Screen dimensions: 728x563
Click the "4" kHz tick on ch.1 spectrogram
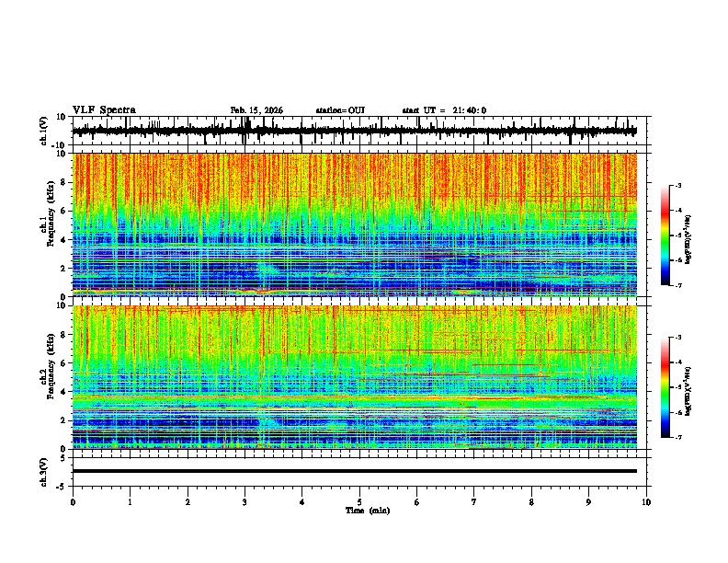63,240
